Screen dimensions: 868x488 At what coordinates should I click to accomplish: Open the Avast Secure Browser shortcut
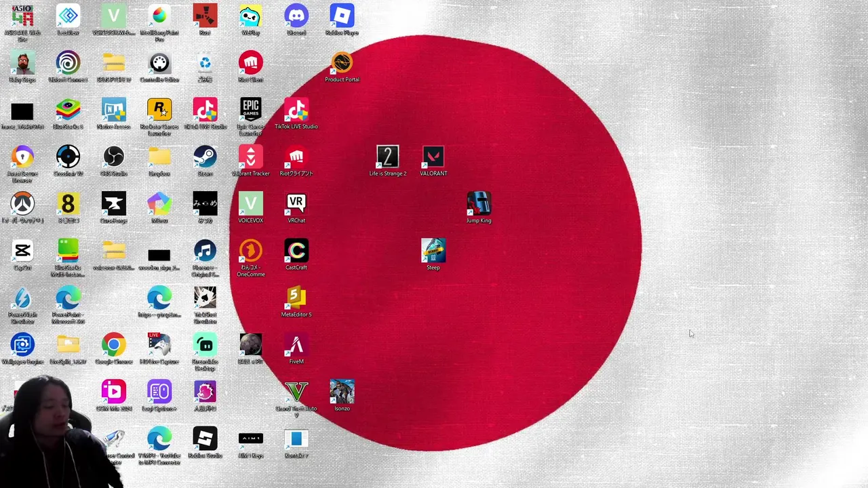22,157
